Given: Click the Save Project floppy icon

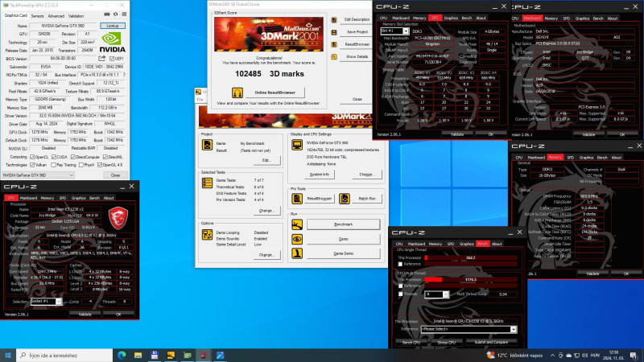Looking at the screenshot, I should coord(334,32).
